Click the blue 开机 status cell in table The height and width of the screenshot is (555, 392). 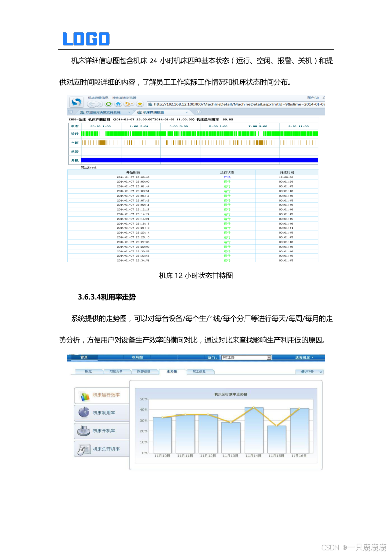coord(227,177)
